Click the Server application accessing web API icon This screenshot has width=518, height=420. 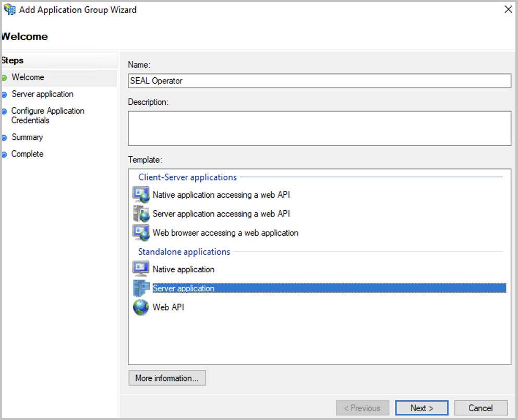141,214
